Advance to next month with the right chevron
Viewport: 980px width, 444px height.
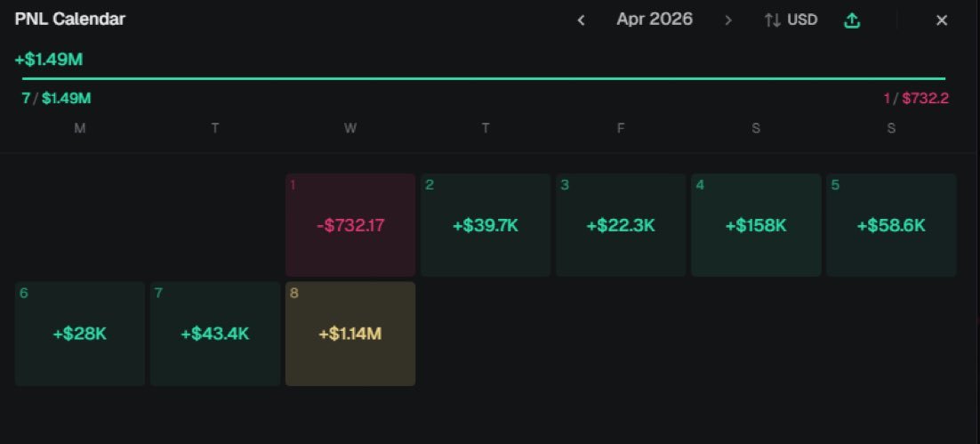728,20
